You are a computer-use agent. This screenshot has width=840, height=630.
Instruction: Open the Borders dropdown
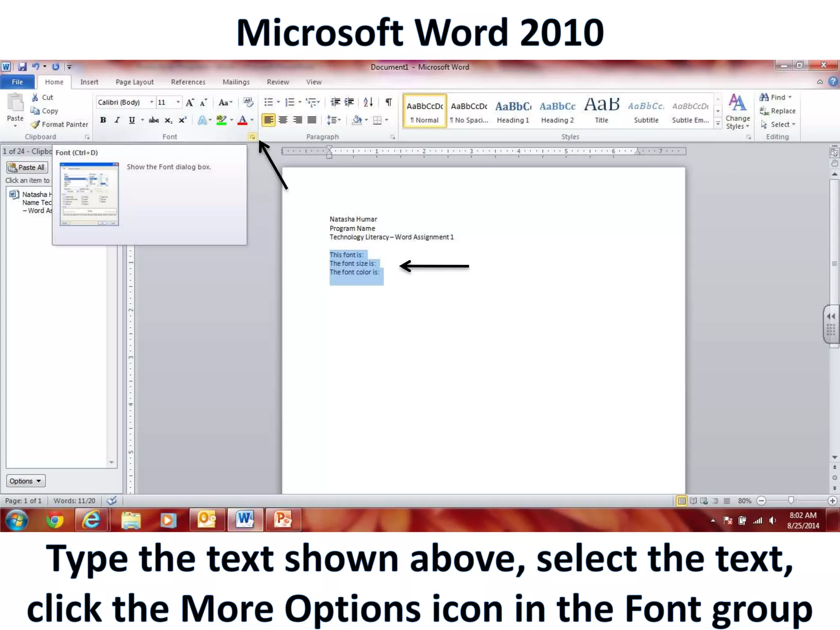pos(386,120)
